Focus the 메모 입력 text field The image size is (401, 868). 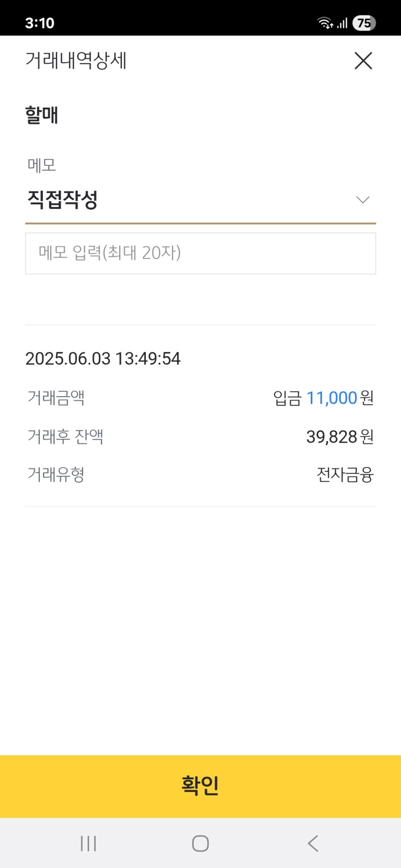click(200, 253)
